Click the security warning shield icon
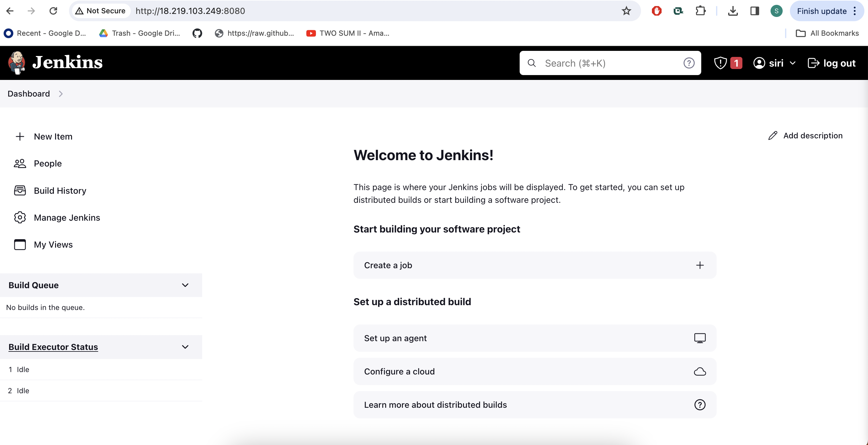Image resolution: width=868 pixels, height=445 pixels. coord(720,63)
